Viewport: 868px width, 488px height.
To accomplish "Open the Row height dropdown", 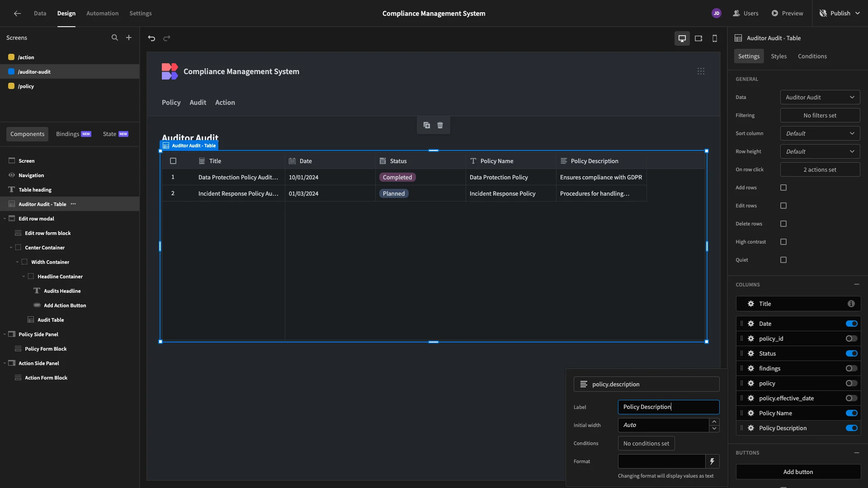I will click(820, 151).
